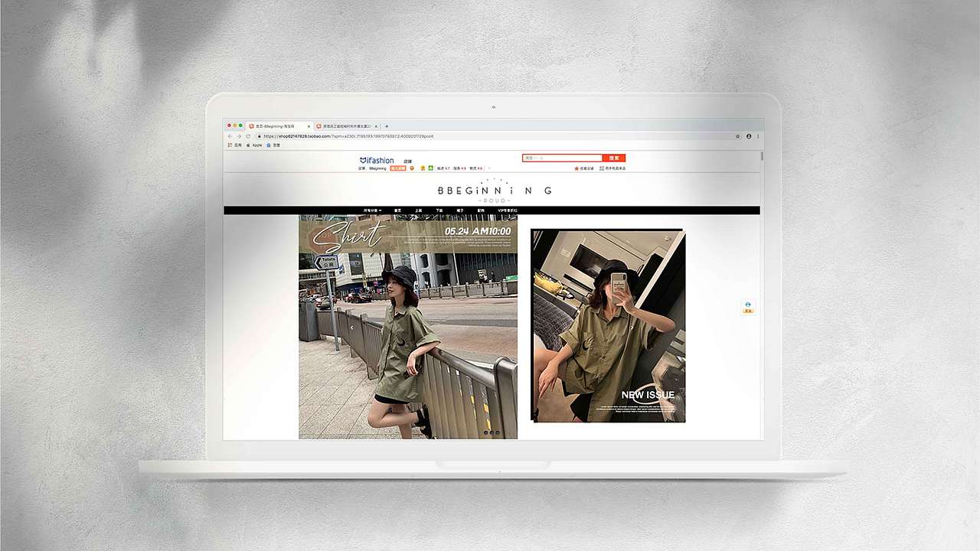Click the green square icon in shop info
Screen dimensions: 980x551
coord(430,168)
